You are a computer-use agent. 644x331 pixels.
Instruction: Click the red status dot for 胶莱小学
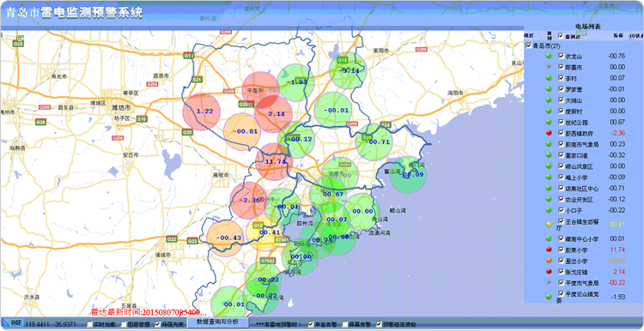549,250
